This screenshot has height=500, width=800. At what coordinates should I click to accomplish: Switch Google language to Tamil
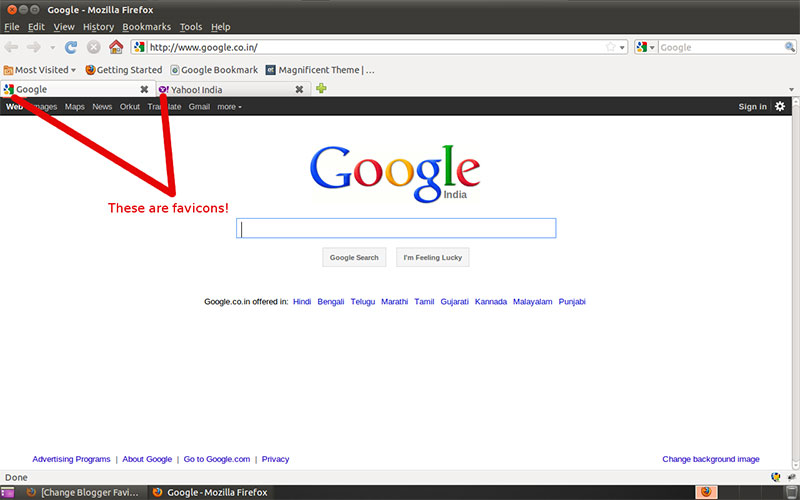coord(424,302)
